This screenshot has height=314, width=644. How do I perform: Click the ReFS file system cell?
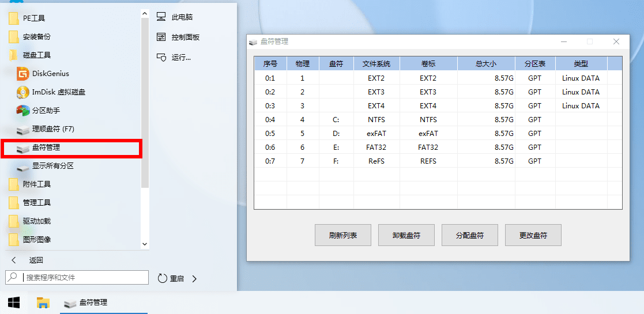pyautogui.click(x=376, y=161)
